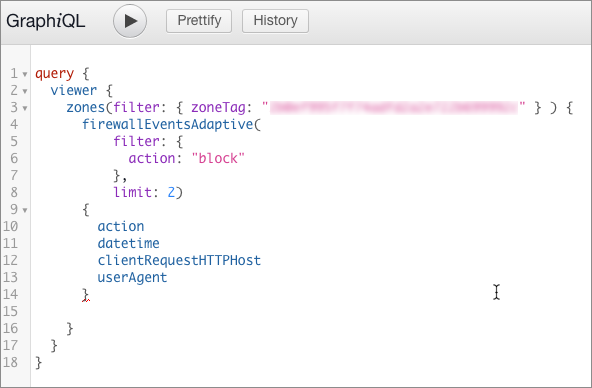This screenshot has height=388, width=592.
Task: Click the error-underlined brace on line 14
Action: tap(86, 294)
